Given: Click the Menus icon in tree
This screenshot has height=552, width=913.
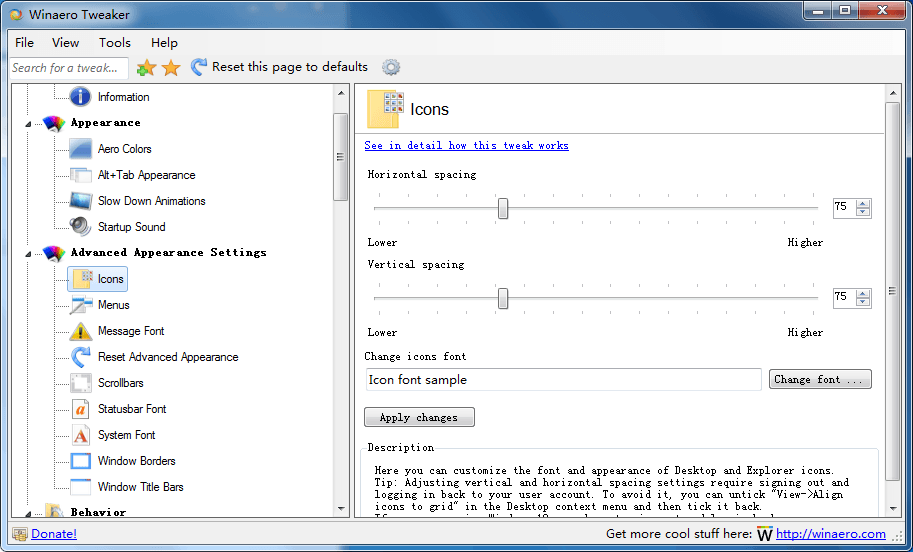Looking at the screenshot, I should [80, 305].
